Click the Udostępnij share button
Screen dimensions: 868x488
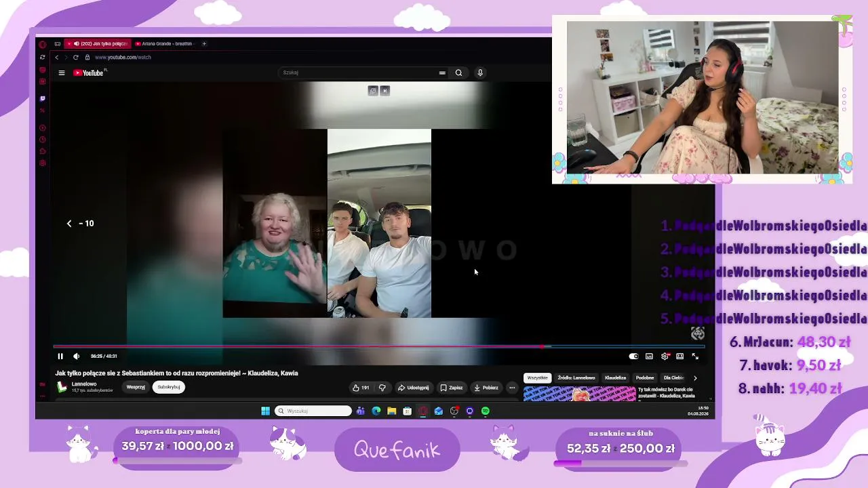413,388
